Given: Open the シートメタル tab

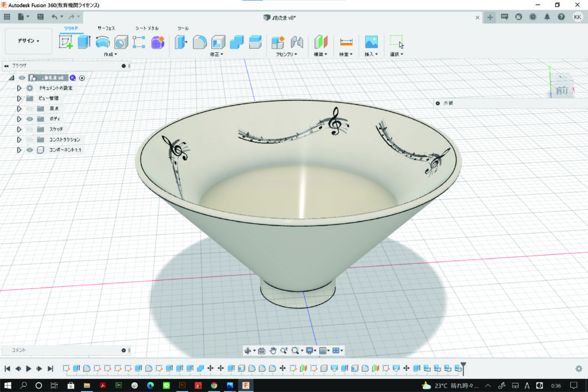Looking at the screenshot, I should (147, 28).
